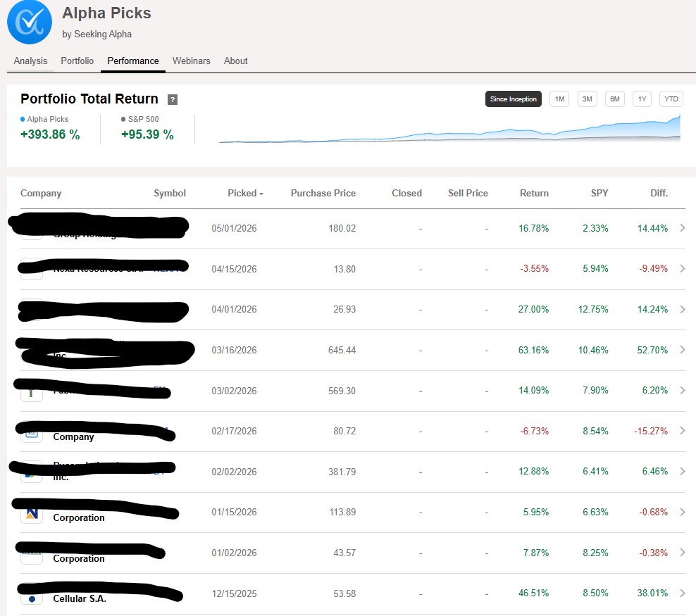Expand the 02/02/2026 row chevron
Viewport: 696px width, 616px height.
[x=682, y=471]
